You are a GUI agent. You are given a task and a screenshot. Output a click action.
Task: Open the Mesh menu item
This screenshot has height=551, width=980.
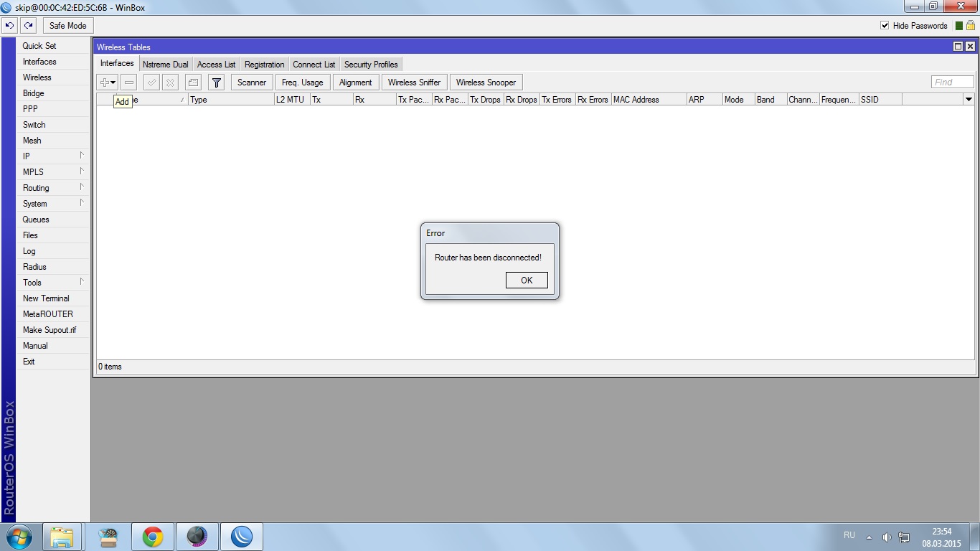(x=53, y=141)
